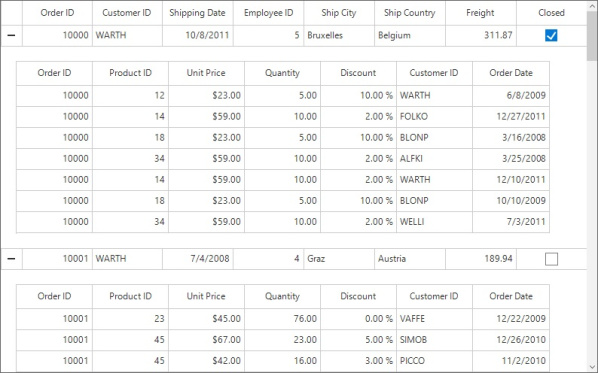This screenshot has height=373, width=598.
Task: Sort by the Freight column header
Action: pyautogui.click(x=481, y=13)
